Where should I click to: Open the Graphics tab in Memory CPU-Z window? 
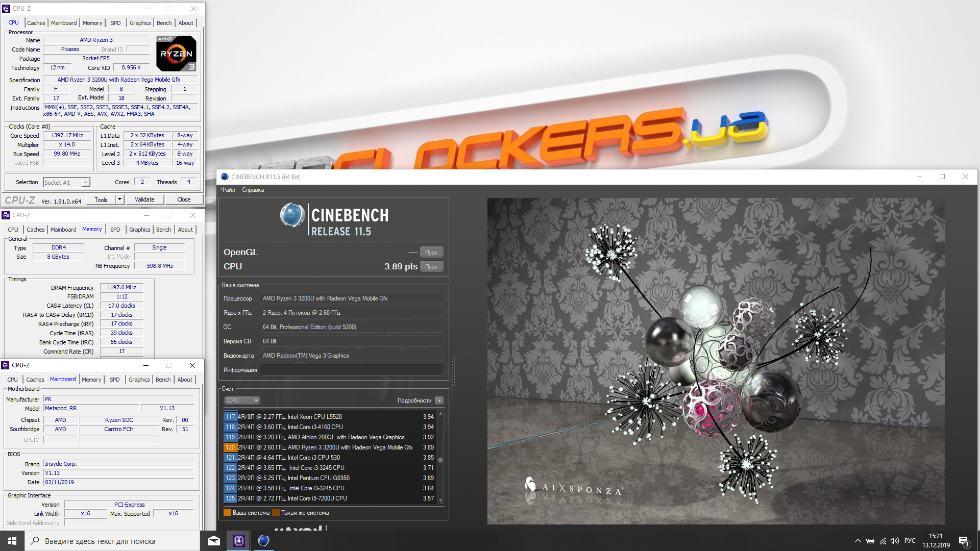[139, 230]
